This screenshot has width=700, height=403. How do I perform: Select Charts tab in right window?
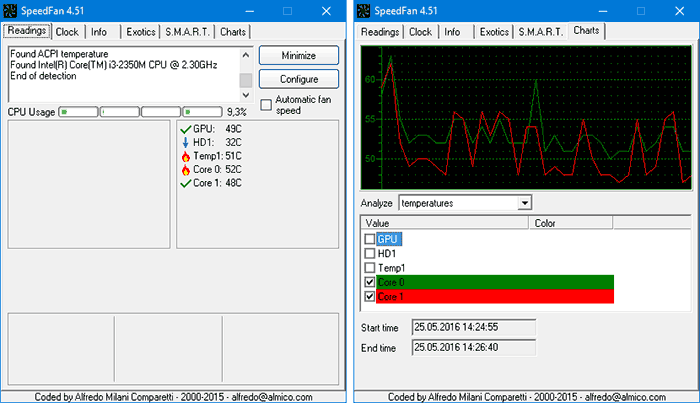click(x=586, y=31)
